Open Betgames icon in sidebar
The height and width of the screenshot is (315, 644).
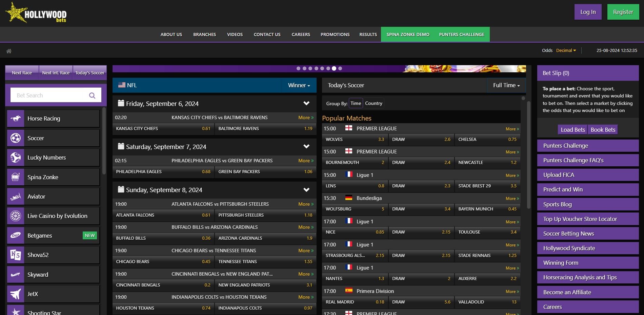pos(16,236)
